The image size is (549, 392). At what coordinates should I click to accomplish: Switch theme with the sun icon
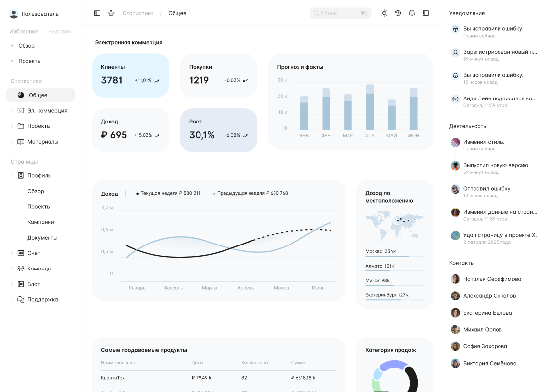(x=384, y=13)
